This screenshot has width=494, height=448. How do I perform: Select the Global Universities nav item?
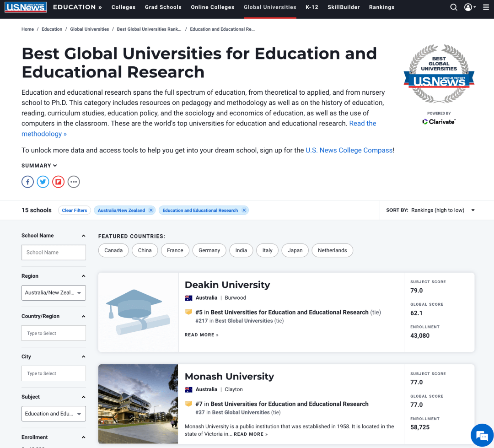pyautogui.click(x=270, y=7)
